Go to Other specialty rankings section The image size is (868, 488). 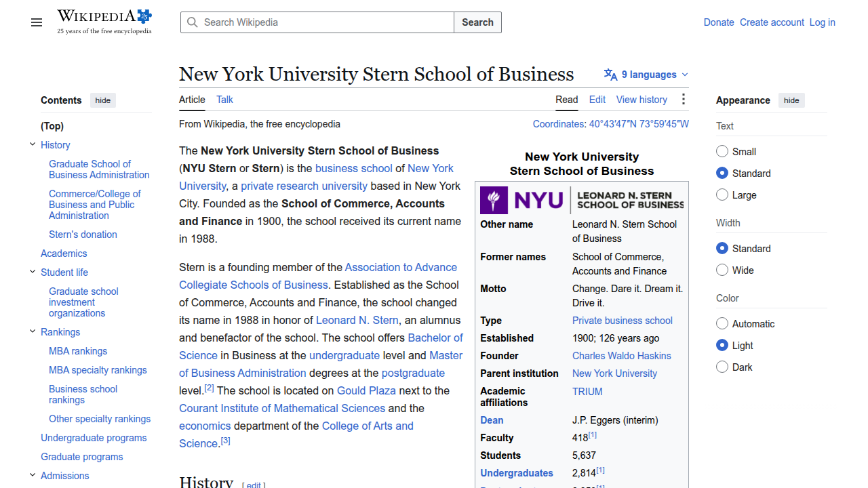point(100,419)
